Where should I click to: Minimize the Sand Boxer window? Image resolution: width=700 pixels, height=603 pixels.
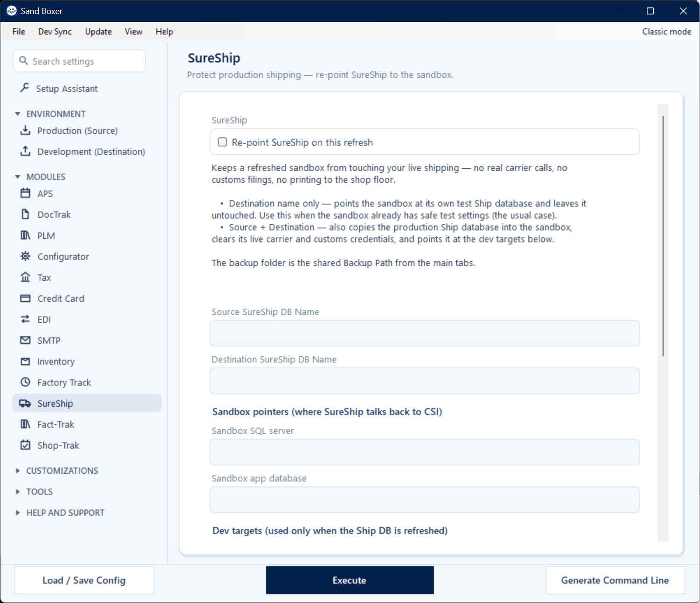(x=618, y=11)
